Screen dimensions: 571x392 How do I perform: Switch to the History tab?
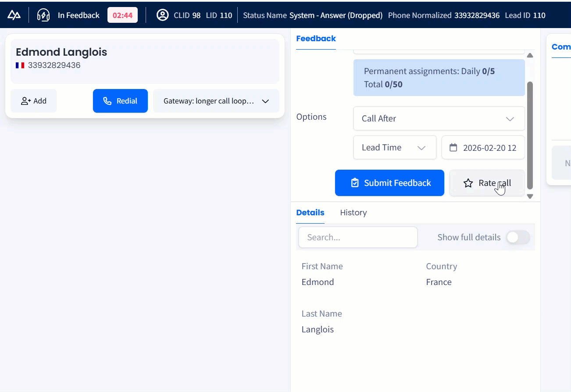click(x=353, y=213)
